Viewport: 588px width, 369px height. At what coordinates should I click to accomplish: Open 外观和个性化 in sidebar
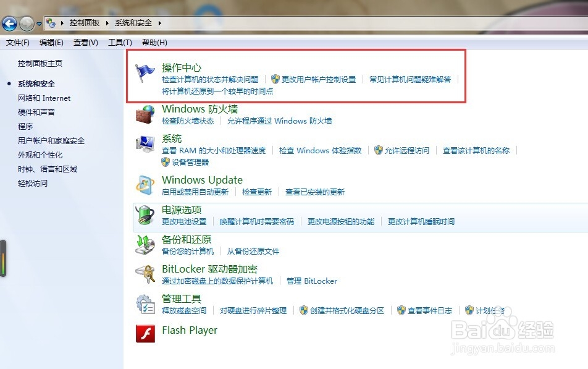[x=40, y=155]
